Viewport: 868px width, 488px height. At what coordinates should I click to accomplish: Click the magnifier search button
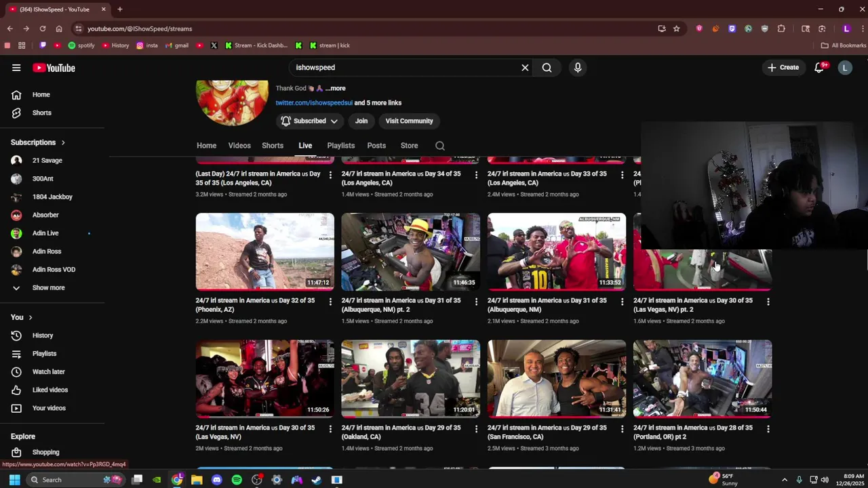(547, 68)
